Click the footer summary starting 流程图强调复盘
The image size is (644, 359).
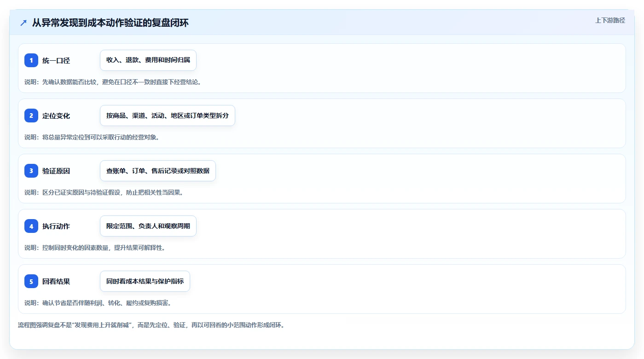151,325
